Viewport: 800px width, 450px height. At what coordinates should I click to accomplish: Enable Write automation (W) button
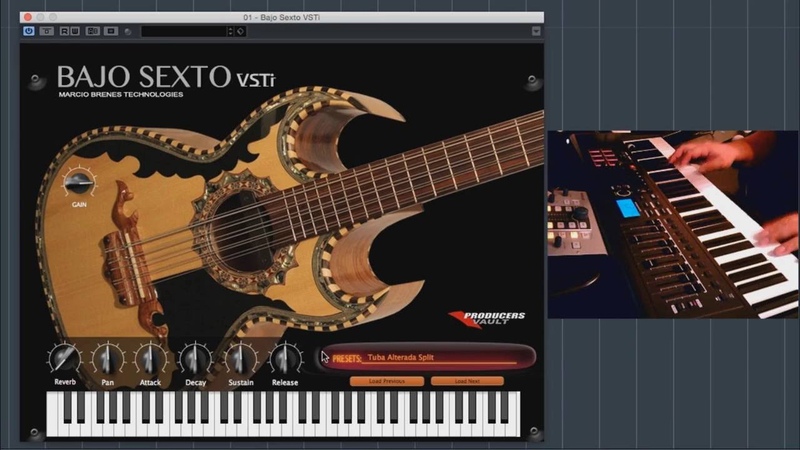click(x=74, y=31)
